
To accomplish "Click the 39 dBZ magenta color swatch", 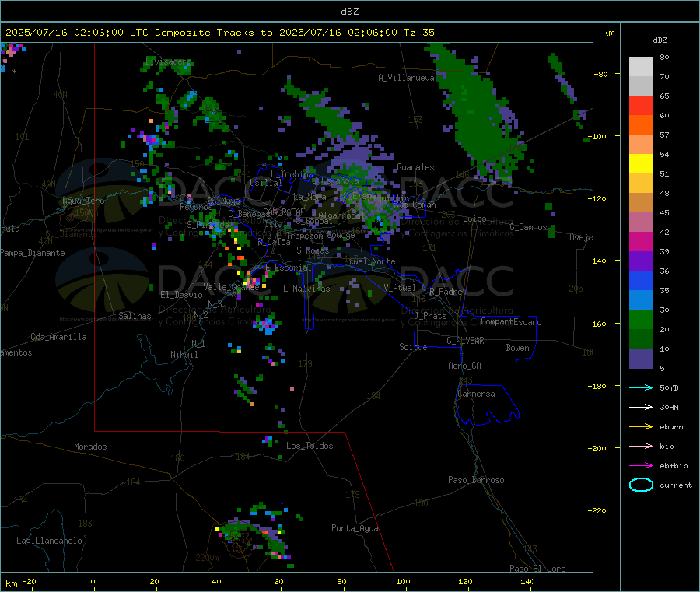I will 641,241.
